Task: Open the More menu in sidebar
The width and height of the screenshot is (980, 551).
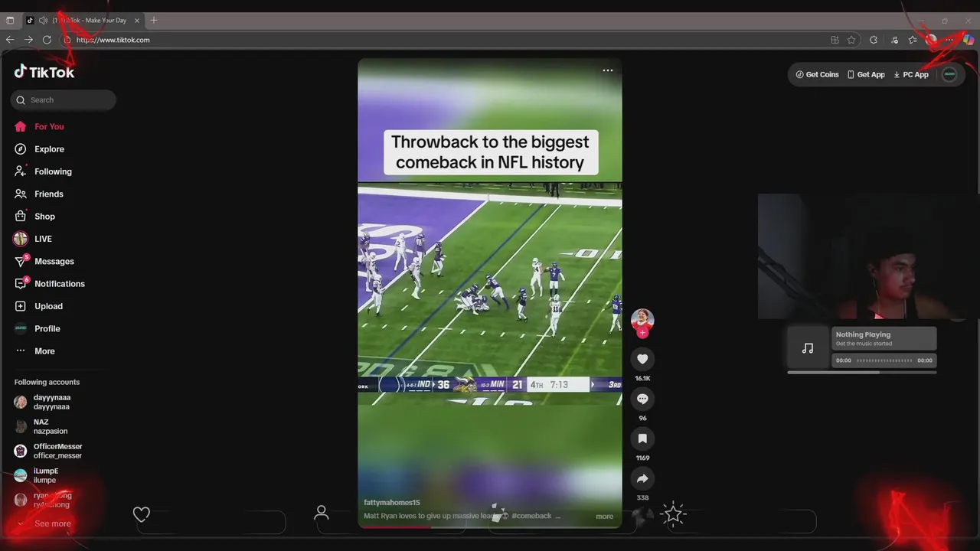Action: coord(35,351)
